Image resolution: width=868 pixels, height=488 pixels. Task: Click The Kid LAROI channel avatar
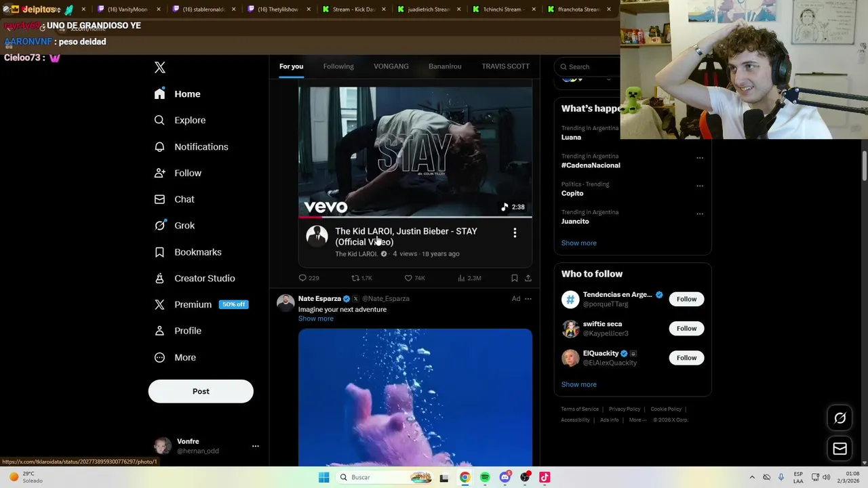(x=317, y=235)
